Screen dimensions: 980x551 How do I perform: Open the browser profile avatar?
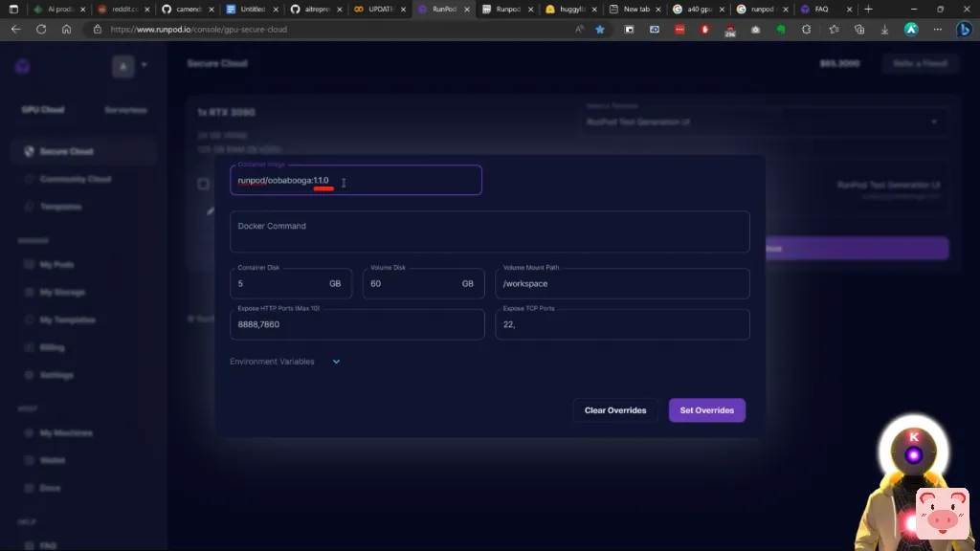pos(911,30)
